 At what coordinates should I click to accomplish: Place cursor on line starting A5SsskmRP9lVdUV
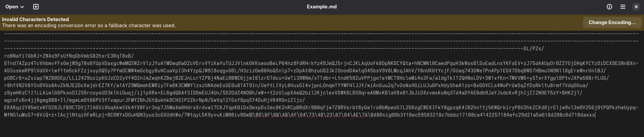(305, 71)
